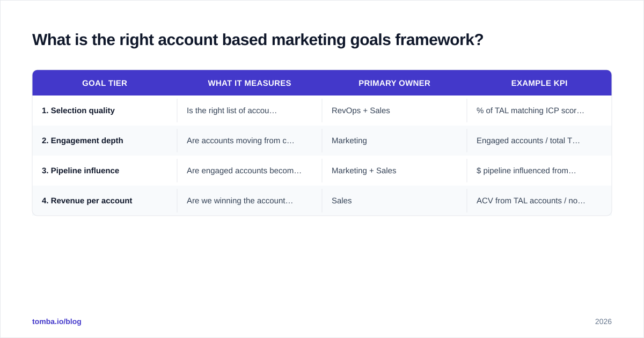Select the WHAT IT MEASURES column header
This screenshot has height=338, width=644.
250,83
